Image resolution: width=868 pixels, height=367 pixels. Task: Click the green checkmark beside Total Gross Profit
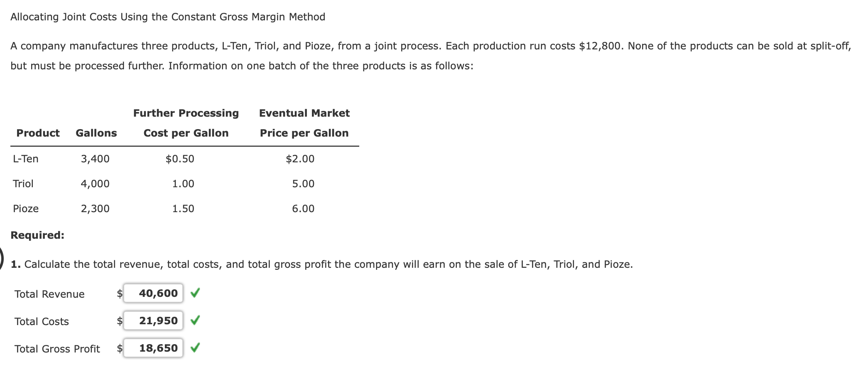point(196,348)
